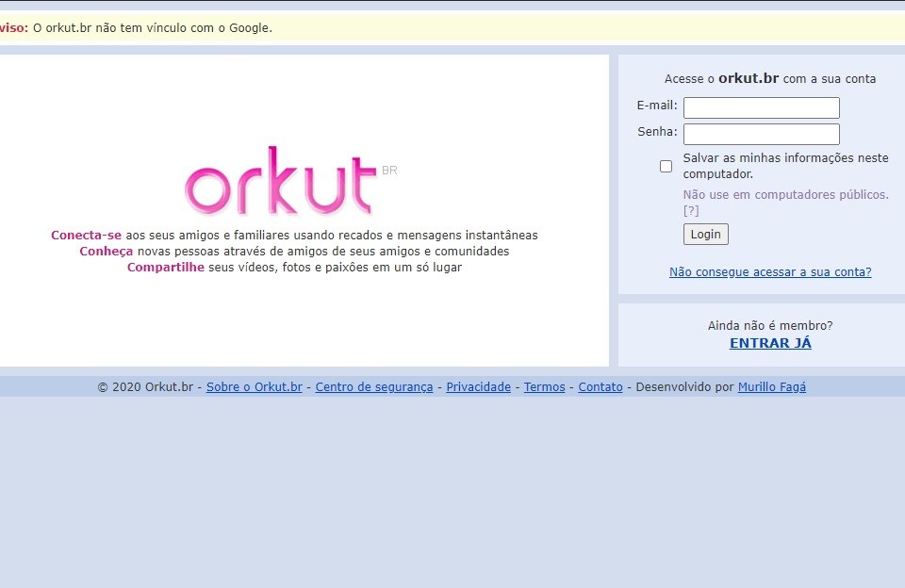The height and width of the screenshot is (588, 905).
Task: Click 'Acesse o orkut.br com a sua conta' heading
Action: (x=770, y=78)
